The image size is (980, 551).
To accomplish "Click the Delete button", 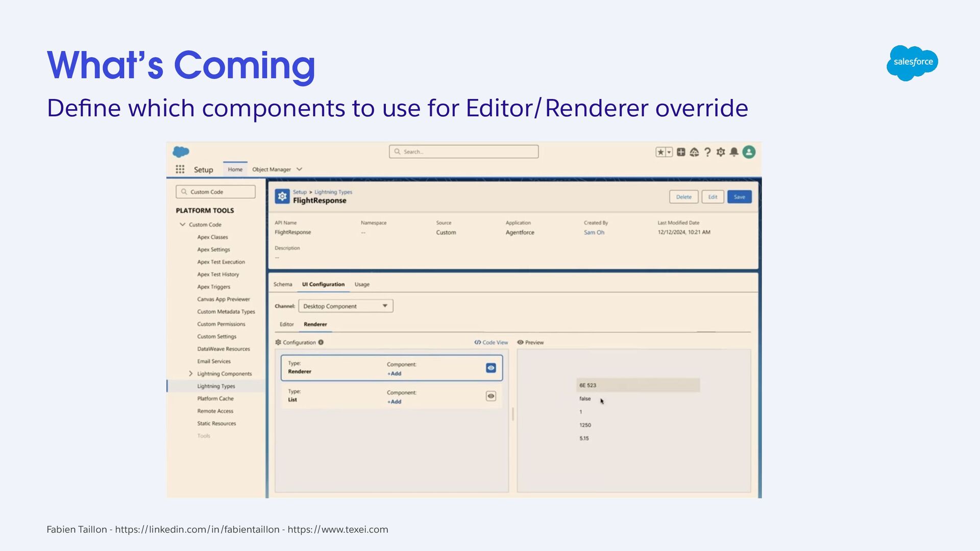I will click(x=684, y=197).
